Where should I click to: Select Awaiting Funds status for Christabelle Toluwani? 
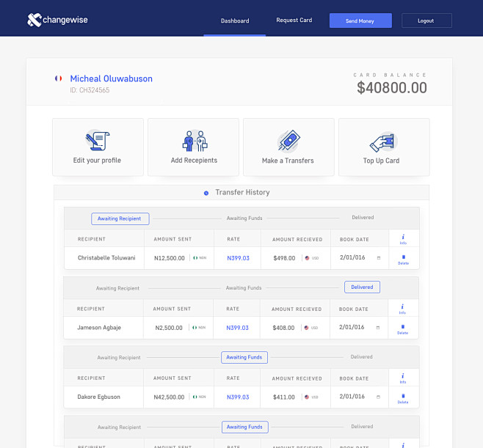[x=244, y=219]
